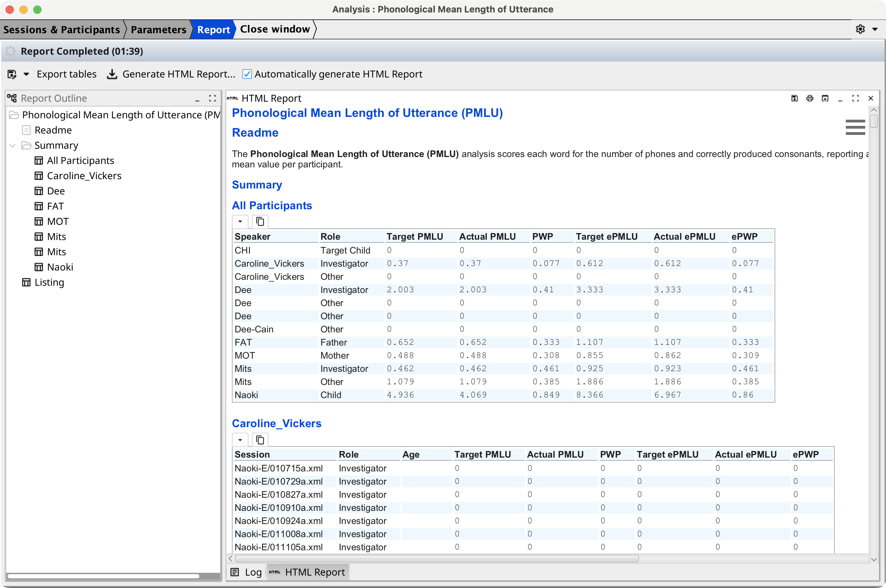Image resolution: width=886 pixels, height=588 pixels.
Task: Close the HTML Report panel
Action: click(x=871, y=98)
